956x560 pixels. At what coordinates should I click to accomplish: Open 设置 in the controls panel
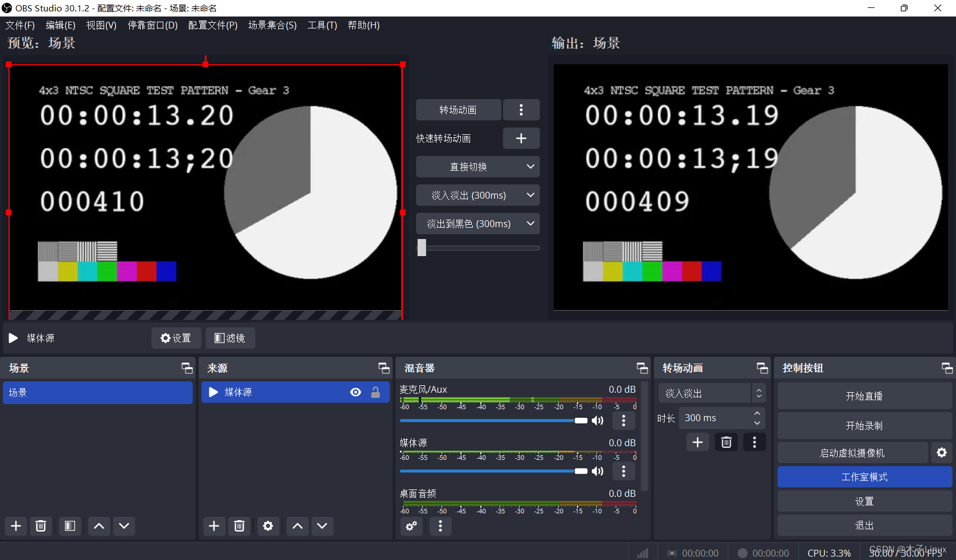coord(864,501)
